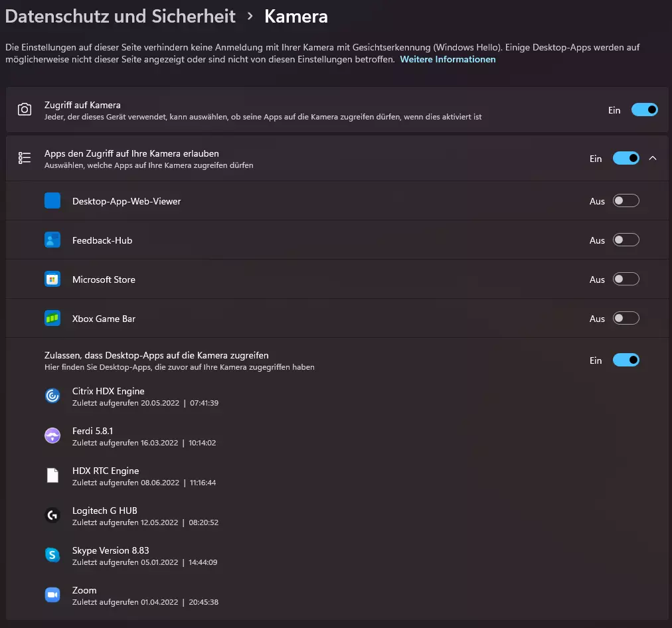672x628 pixels.
Task: Go back to Datenschutz und Sicherheit breadcrumb
Action: point(120,17)
